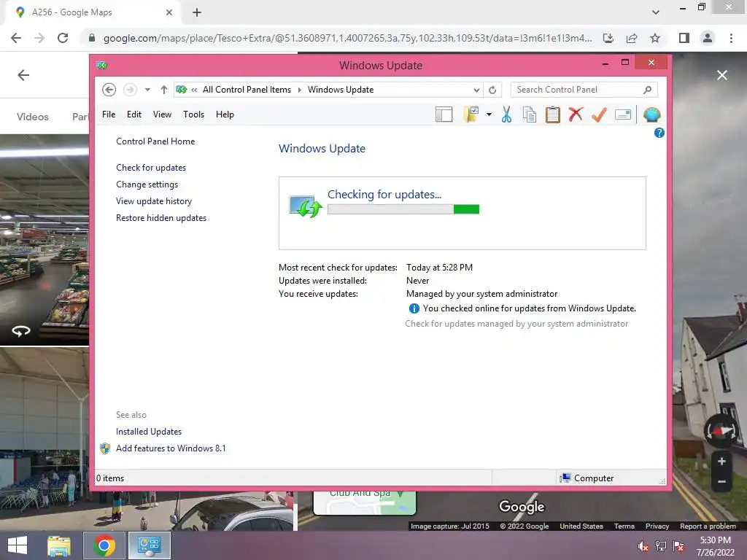Open Change settings link
747x560 pixels.
click(x=147, y=184)
